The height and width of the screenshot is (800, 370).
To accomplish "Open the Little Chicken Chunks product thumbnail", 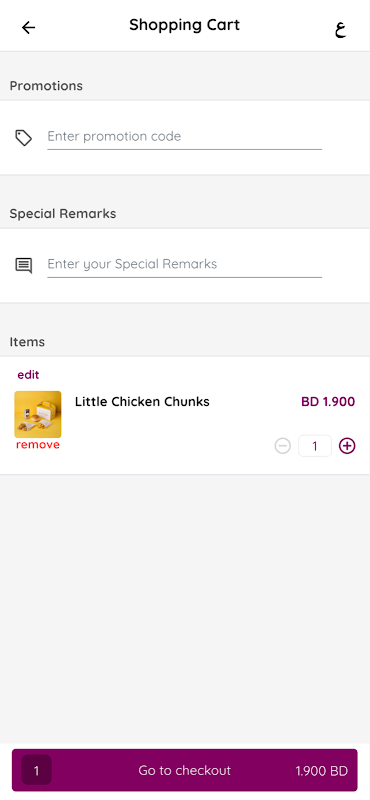I will pyautogui.click(x=38, y=414).
